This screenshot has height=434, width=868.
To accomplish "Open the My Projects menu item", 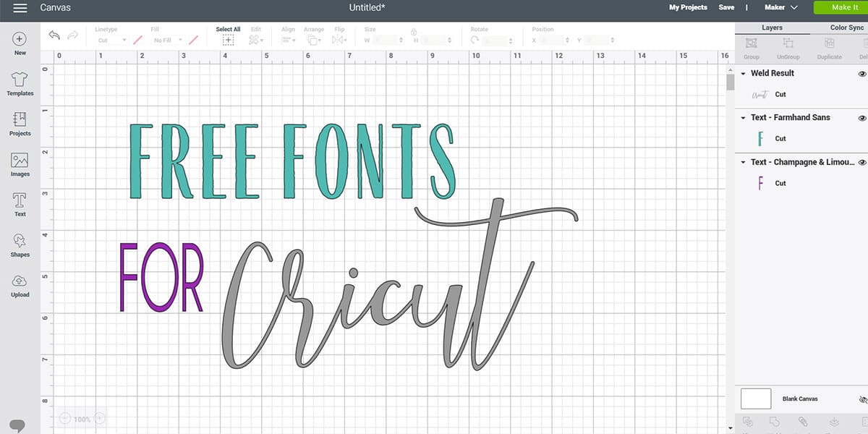I will [687, 7].
